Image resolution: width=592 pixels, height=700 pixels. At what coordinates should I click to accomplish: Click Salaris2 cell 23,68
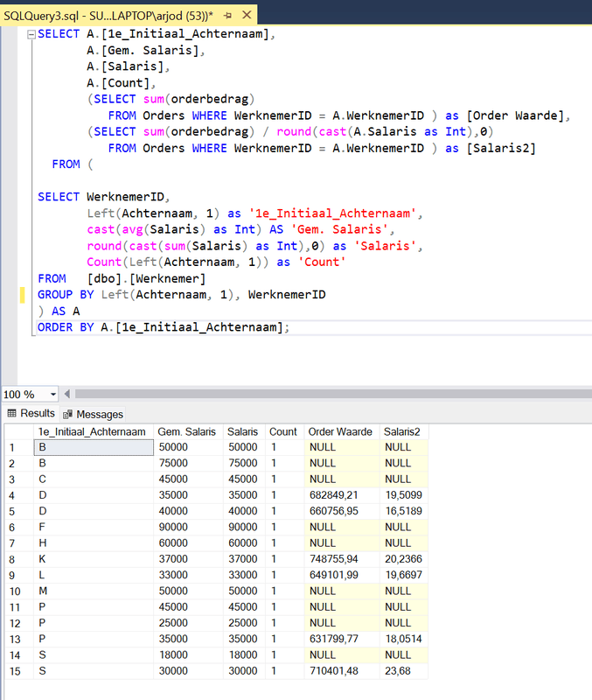point(404,671)
